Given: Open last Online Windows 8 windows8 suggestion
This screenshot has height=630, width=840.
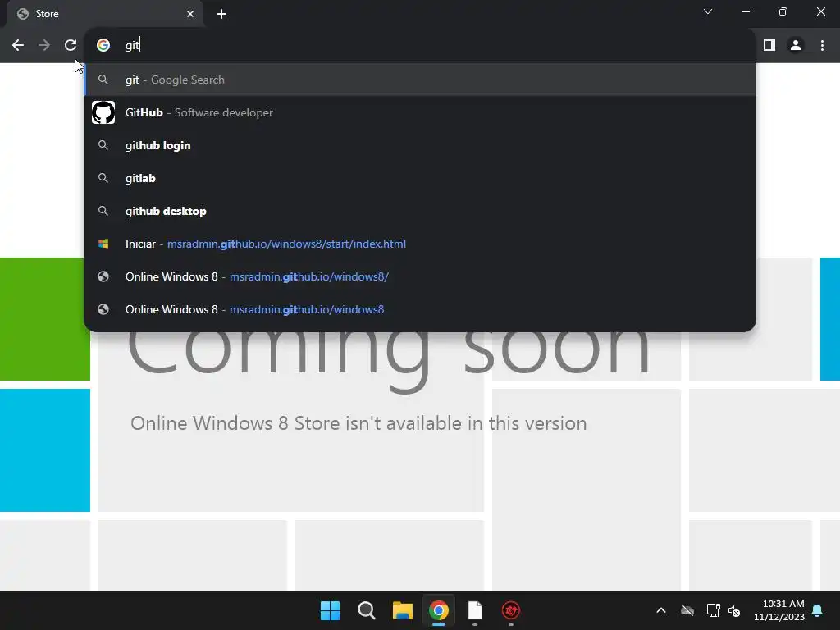Looking at the screenshot, I should point(420,309).
